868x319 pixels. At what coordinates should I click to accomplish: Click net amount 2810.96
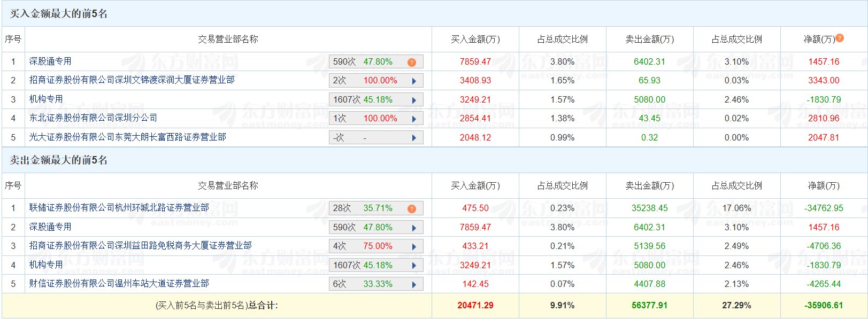pyautogui.click(x=824, y=119)
